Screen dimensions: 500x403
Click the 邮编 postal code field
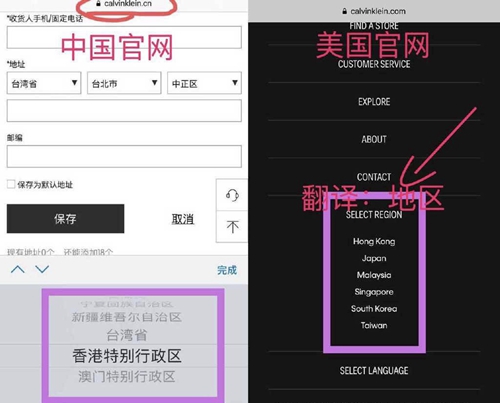(124, 156)
